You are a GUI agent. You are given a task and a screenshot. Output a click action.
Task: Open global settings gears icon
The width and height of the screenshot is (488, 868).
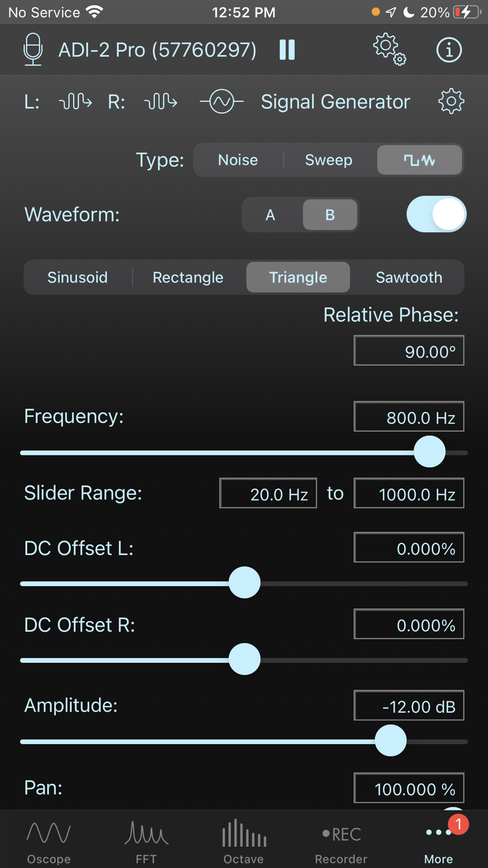pyautogui.click(x=389, y=49)
